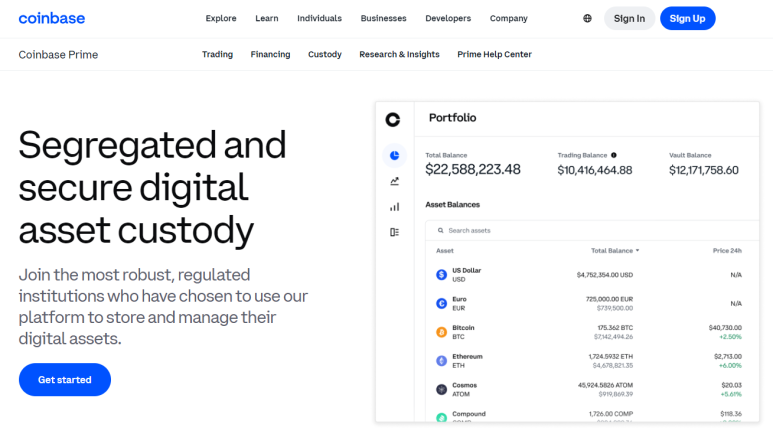Sort by Total Balance column arrow

point(637,250)
